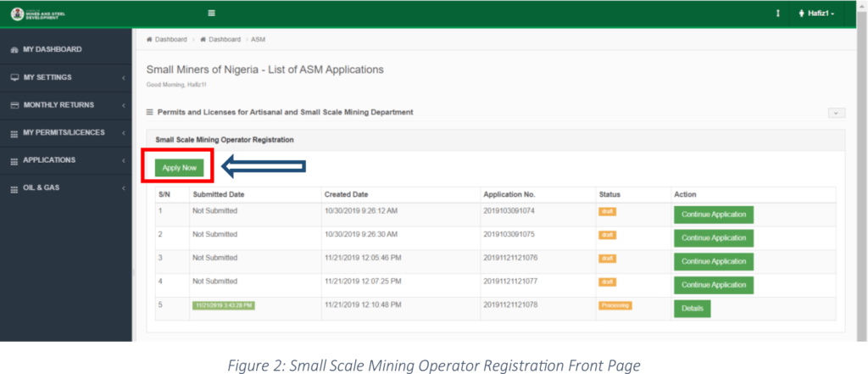Viewport: 868px width, 374px height.
Task: Collapse the Permits and Licenses panel chevron
Action: [x=836, y=113]
